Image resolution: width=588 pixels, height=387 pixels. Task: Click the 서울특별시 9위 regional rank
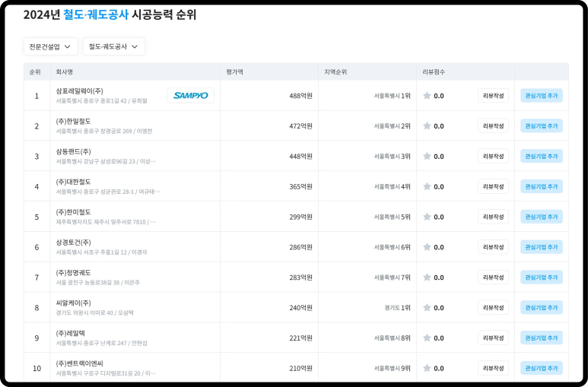coord(393,368)
